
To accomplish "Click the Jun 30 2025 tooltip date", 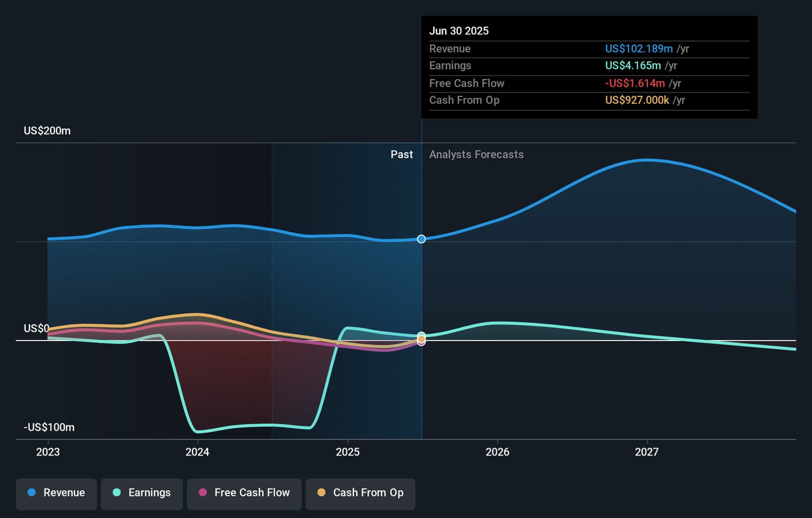I will 459,31.
